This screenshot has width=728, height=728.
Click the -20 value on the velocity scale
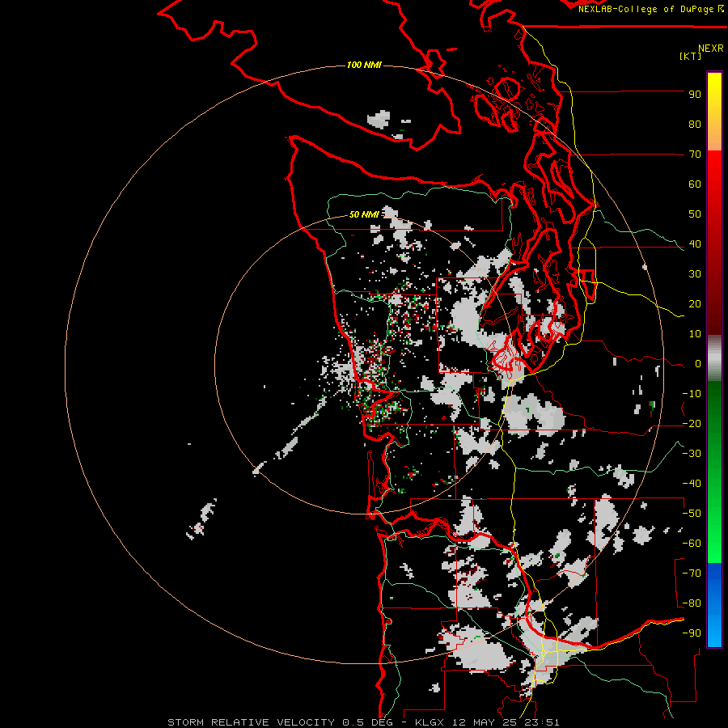[x=692, y=424]
